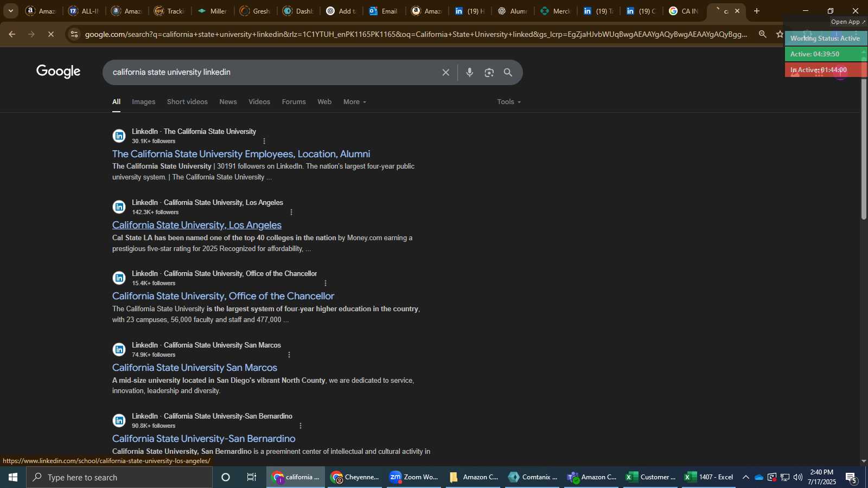Select the Web search tab
This screenshot has width=868, height=488.
[x=324, y=102]
